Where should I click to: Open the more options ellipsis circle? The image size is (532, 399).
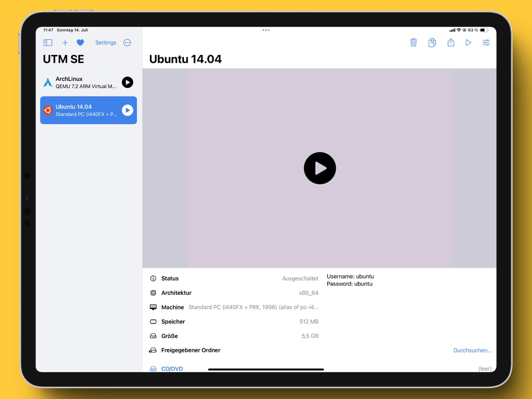click(x=127, y=43)
